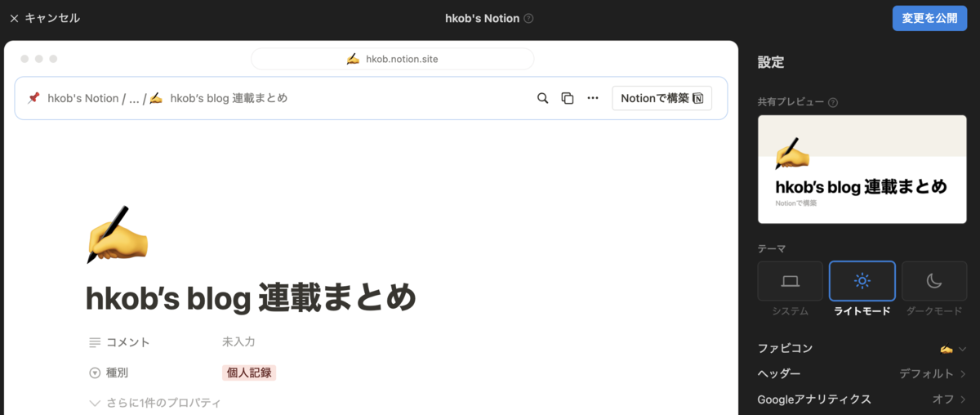The width and height of the screenshot is (980, 415).
Task: Click the 設定 heading
Action: coord(771,62)
